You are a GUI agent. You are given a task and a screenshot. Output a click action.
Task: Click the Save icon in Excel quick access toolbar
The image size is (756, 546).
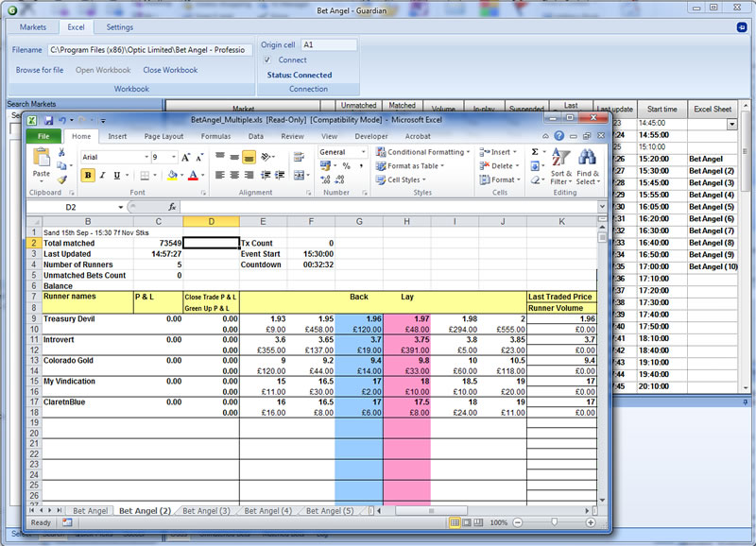pos(46,121)
